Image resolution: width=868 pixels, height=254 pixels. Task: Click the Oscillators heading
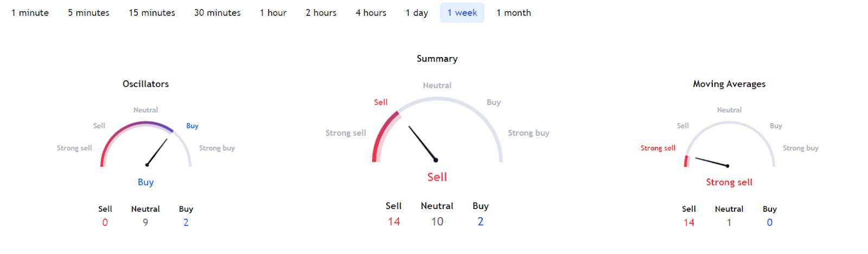coord(145,84)
